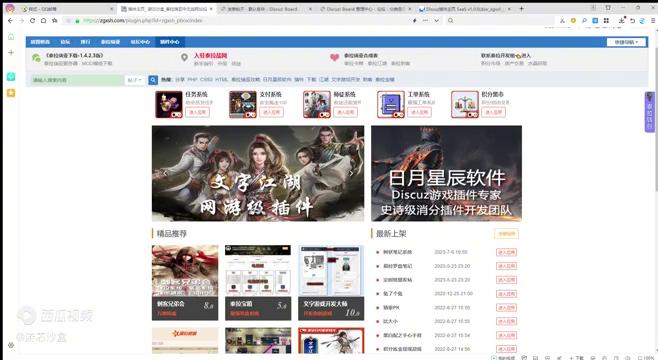Open the 比大小 entry in 最新上架
658x360 pixels.
tap(390, 321)
